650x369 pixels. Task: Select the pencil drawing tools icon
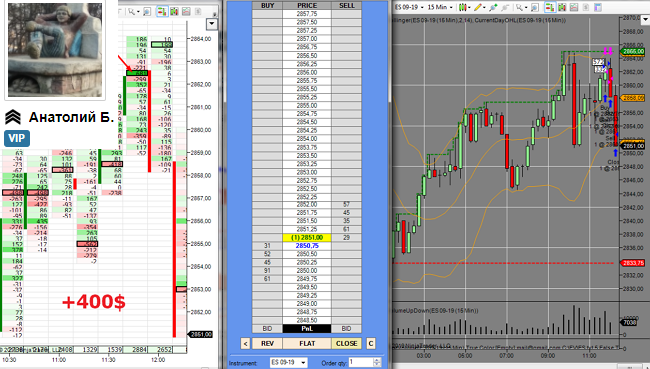[x=478, y=7]
